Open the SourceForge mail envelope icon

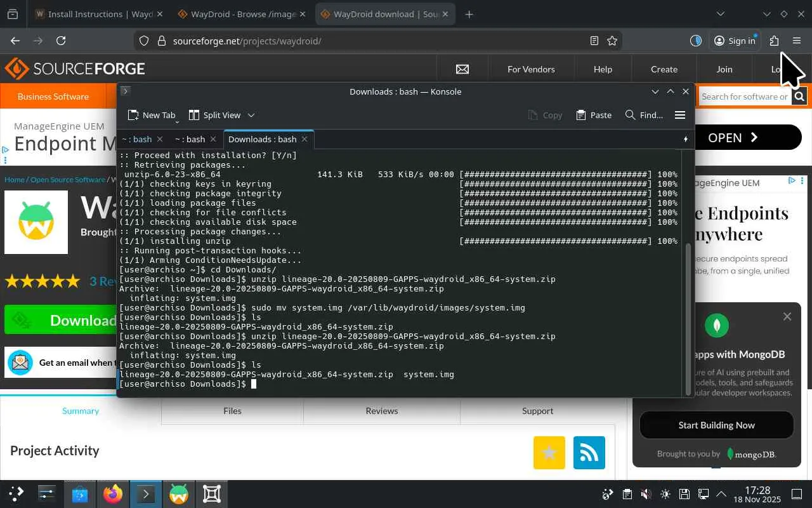click(x=462, y=69)
